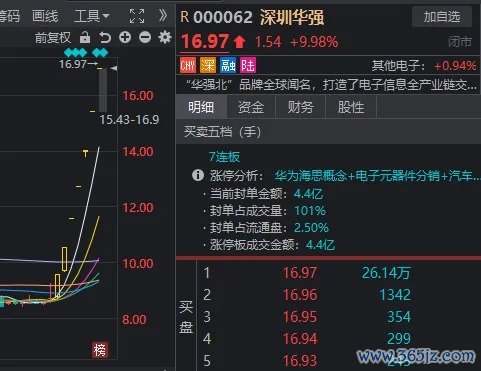Viewport: 481px width, 371px height.
Task: Click the info icon beside 涨停分析
Action: coord(198,175)
